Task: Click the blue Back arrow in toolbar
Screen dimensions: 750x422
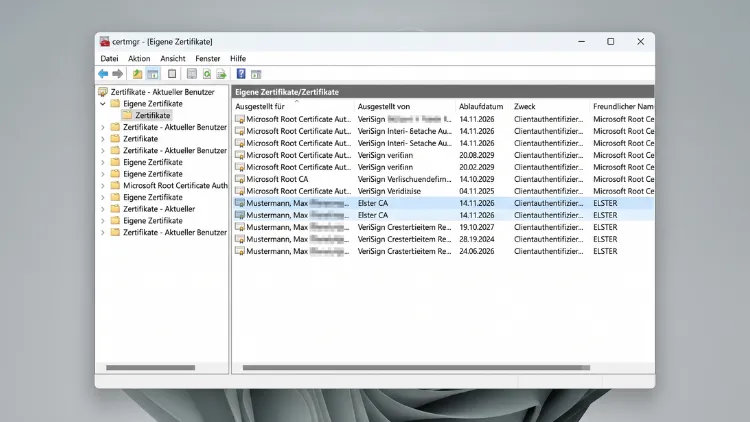Action: pos(103,74)
